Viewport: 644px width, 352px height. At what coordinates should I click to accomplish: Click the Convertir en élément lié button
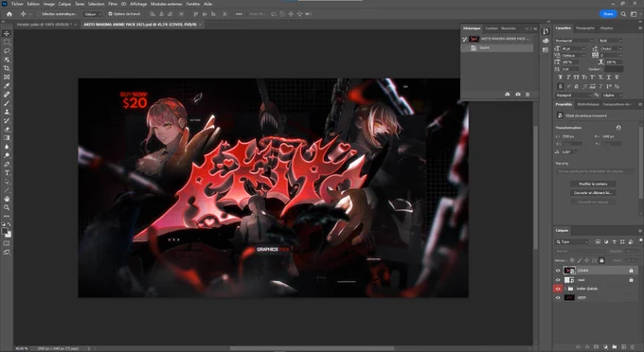(593, 193)
